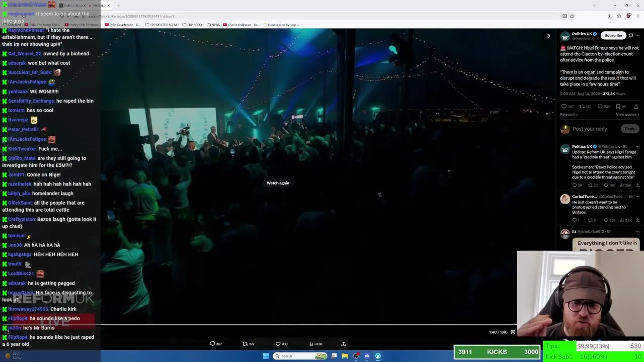Screen dimensions: 644x362
Task: Open the browser tab list dropdown
Action: pyautogui.click(x=594, y=6)
